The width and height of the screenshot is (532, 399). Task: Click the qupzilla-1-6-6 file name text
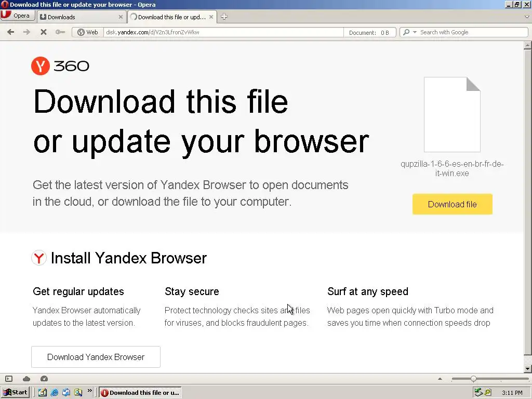452,169
